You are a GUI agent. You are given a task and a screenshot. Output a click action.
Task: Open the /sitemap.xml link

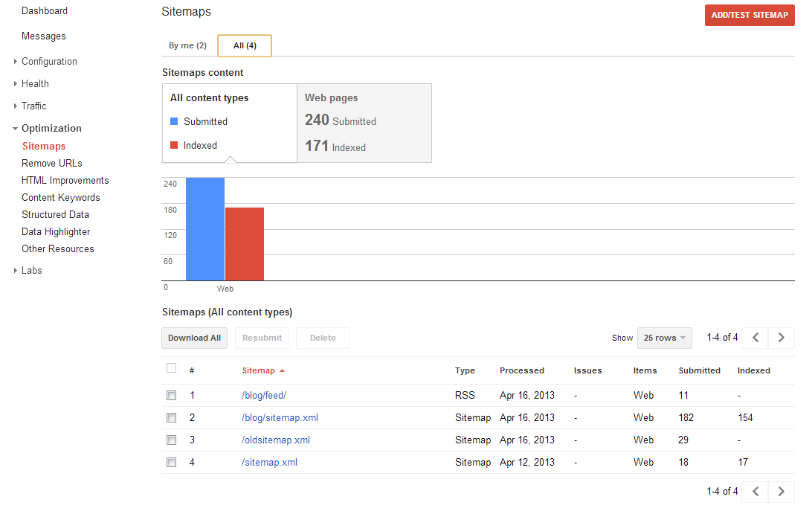click(269, 462)
